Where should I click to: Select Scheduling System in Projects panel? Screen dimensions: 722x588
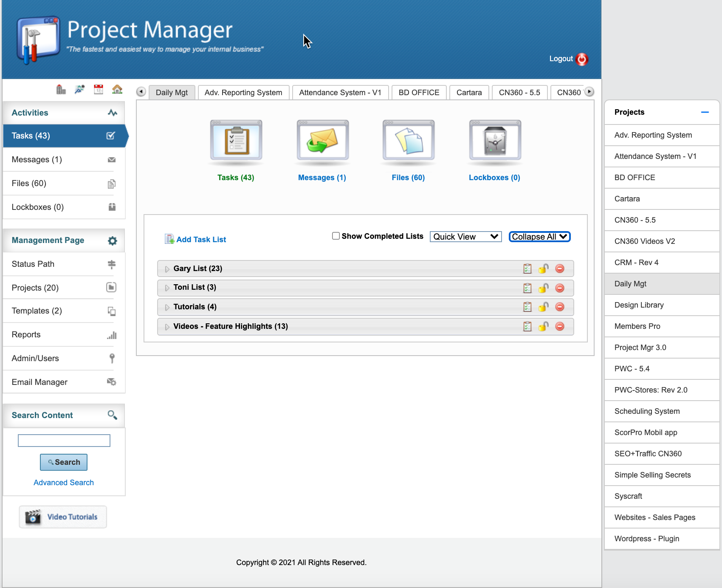pyautogui.click(x=662, y=411)
